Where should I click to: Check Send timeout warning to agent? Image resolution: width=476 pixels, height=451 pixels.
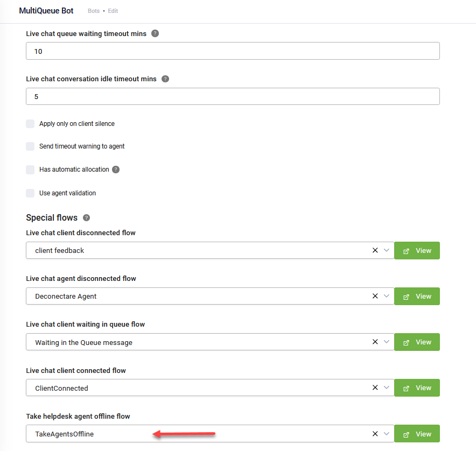(30, 146)
